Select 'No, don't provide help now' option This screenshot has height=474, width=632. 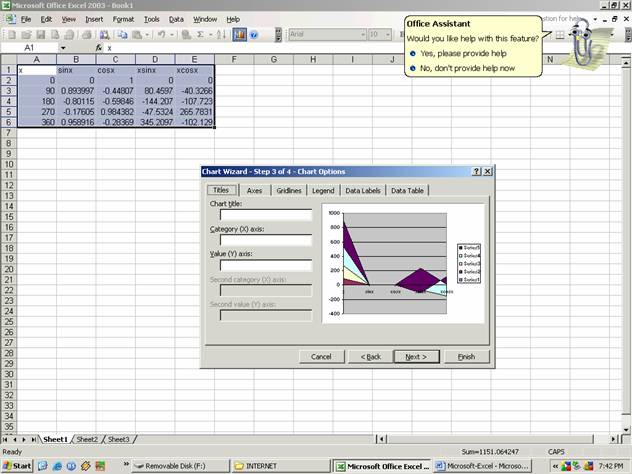[467, 68]
